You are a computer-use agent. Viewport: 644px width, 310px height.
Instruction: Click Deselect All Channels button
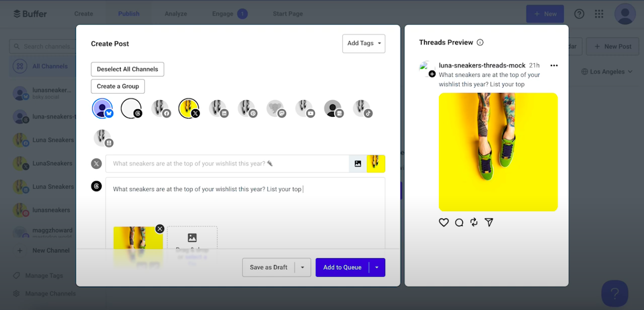tap(128, 69)
